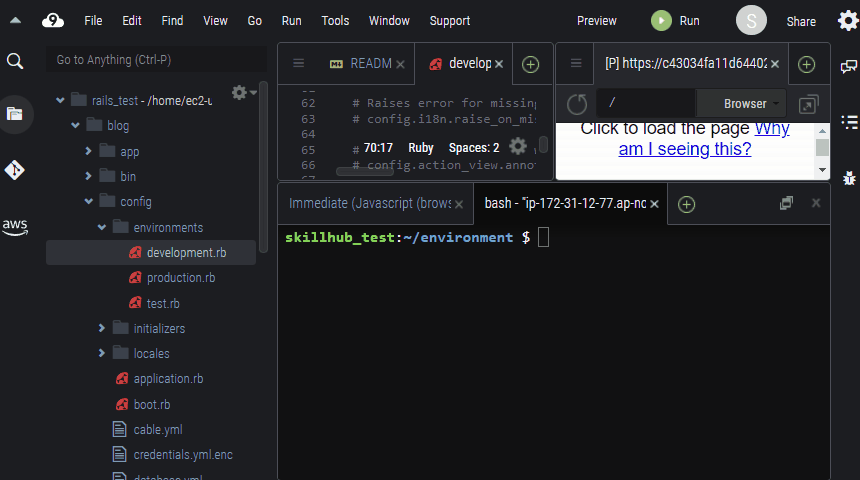Open the Collaborate chat panel icon
Image resolution: width=860 pixels, height=480 pixels.
[848, 67]
